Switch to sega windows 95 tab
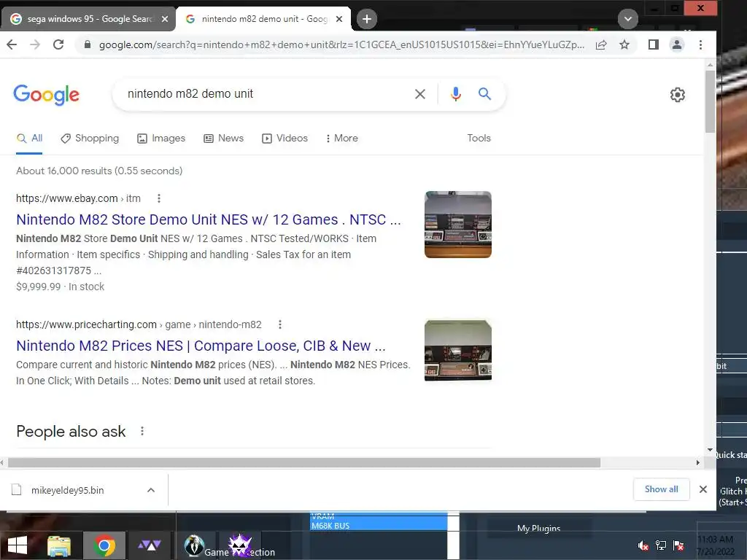Viewport: 747px width, 560px height. 88,19
